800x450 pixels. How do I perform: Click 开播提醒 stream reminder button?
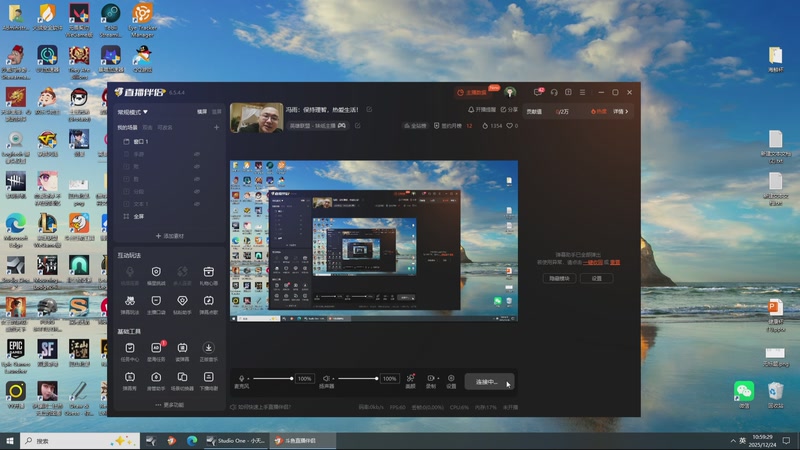click(482, 110)
